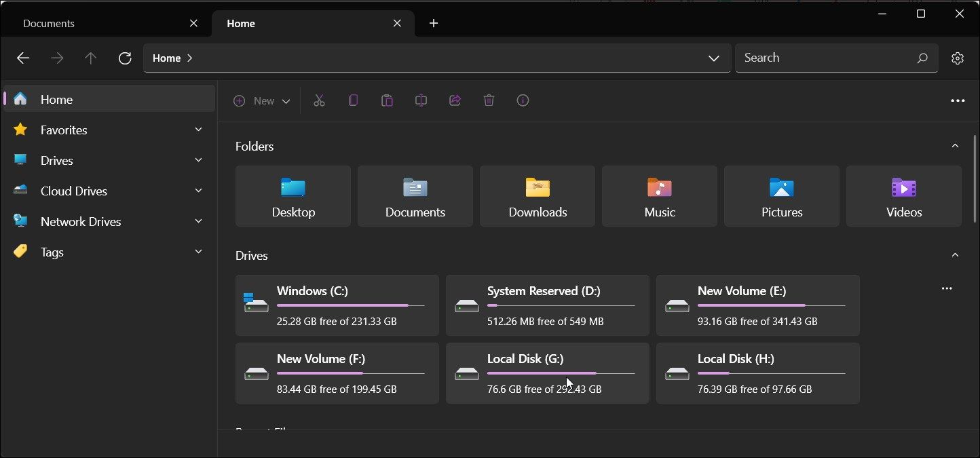The image size is (980, 458).
Task: Expand the Favorites sidebar section
Action: (198, 130)
